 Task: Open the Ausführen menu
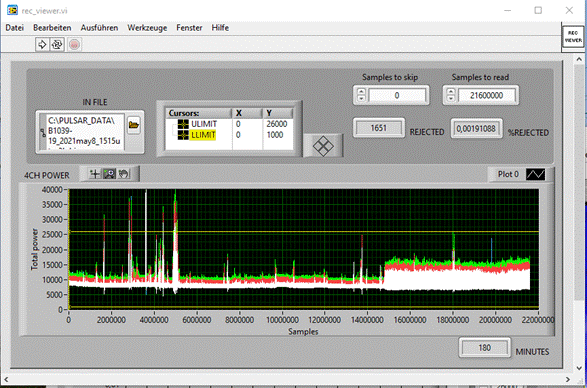pos(99,28)
